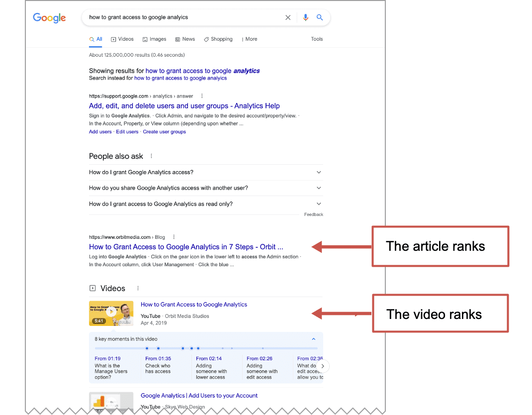Play the Orbit Media video thumbnail
The width and height of the screenshot is (532, 415).
pos(111,313)
